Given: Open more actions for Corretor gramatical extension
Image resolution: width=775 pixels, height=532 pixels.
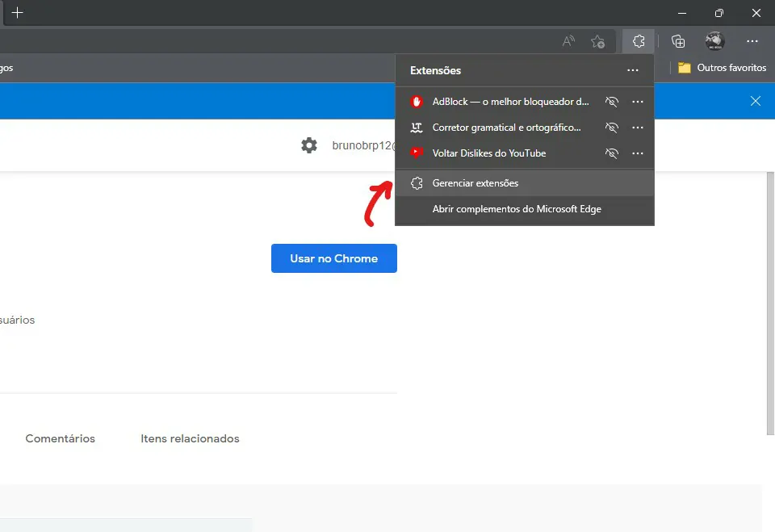Looking at the screenshot, I should pyautogui.click(x=638, y=128).
